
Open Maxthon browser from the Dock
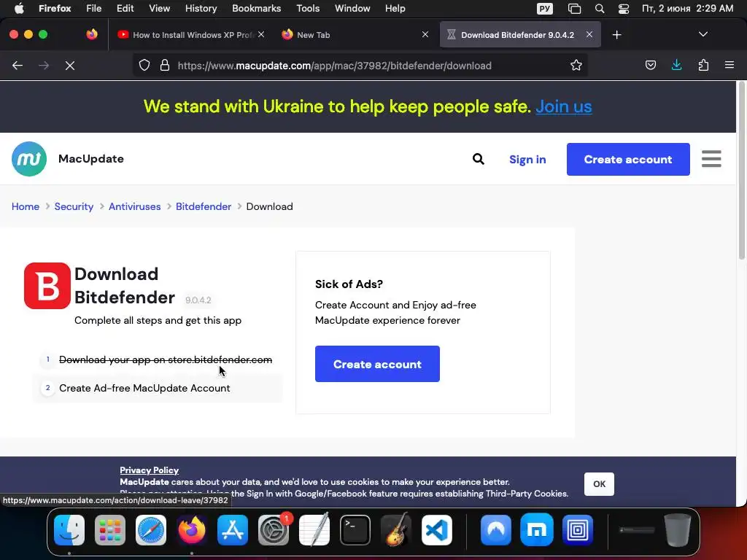[537, 529]
